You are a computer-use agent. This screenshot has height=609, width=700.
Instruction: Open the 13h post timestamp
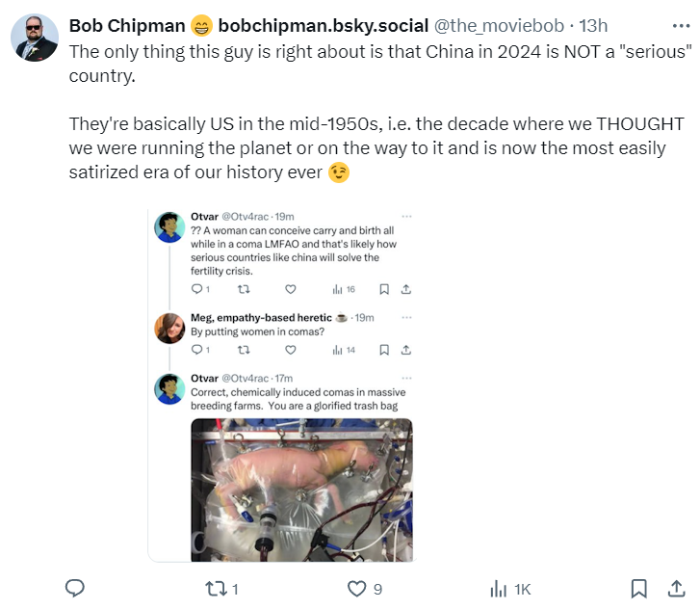592,25
